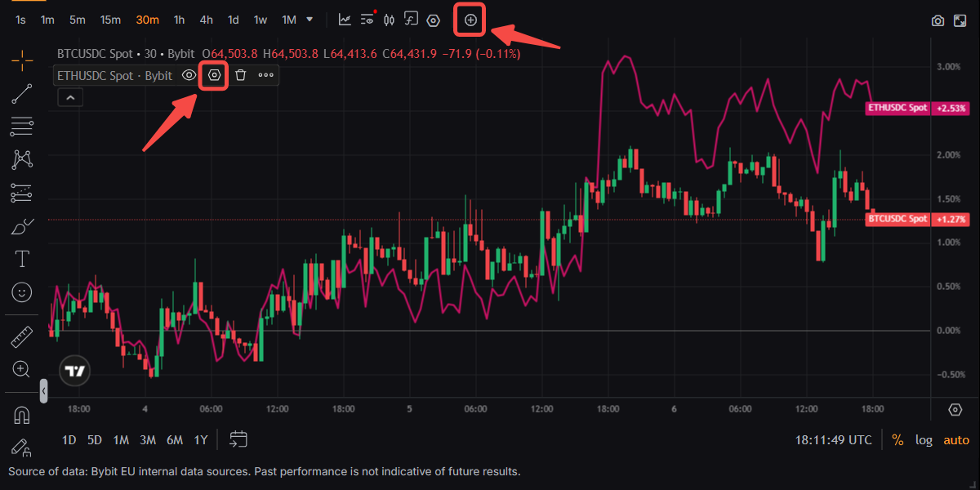
Task: Open price scale settings gear at bottom right
Action: pos(955,409)
